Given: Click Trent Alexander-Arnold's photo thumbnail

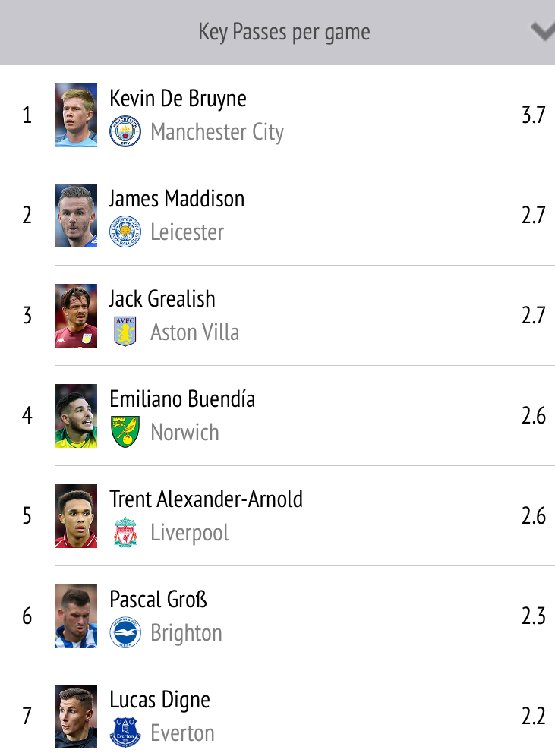Looking at the screenshot, I should coord(76,516).
